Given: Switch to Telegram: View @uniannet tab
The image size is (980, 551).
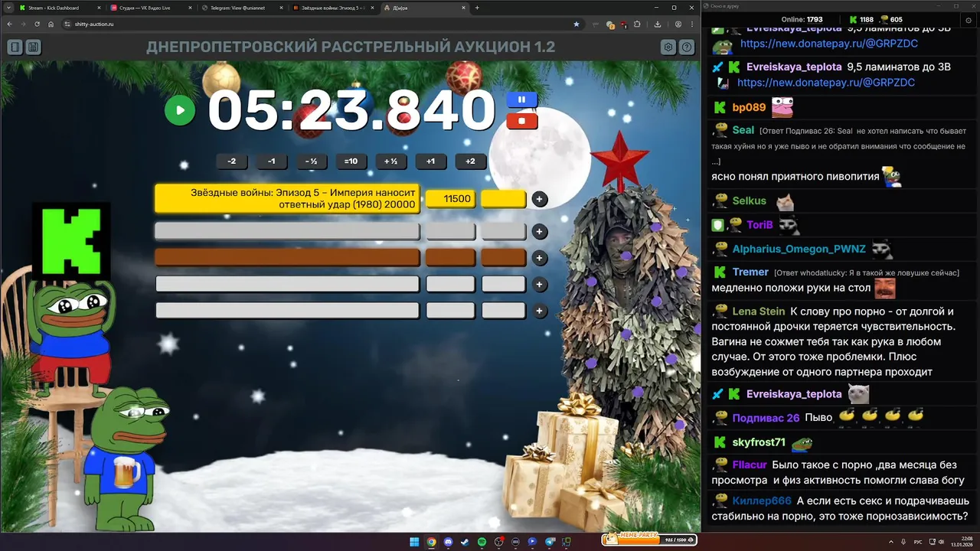Looking at the screenshot, I should tap(241, 8).
